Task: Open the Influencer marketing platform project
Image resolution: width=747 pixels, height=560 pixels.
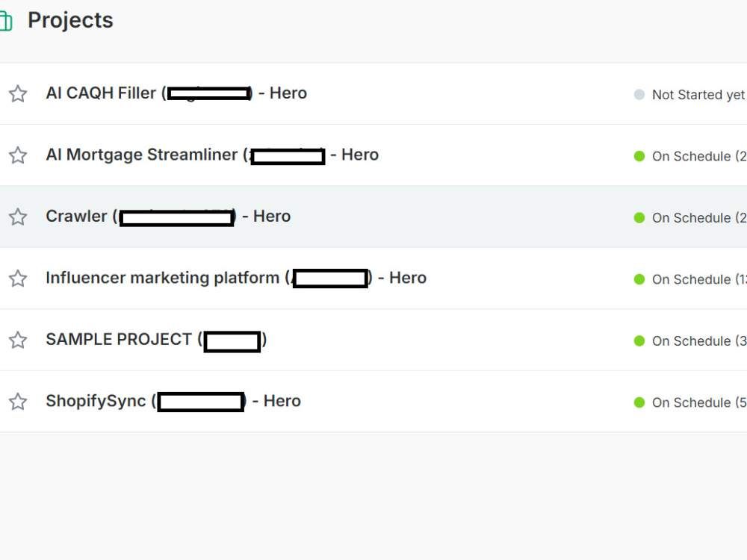Action: 236,278
